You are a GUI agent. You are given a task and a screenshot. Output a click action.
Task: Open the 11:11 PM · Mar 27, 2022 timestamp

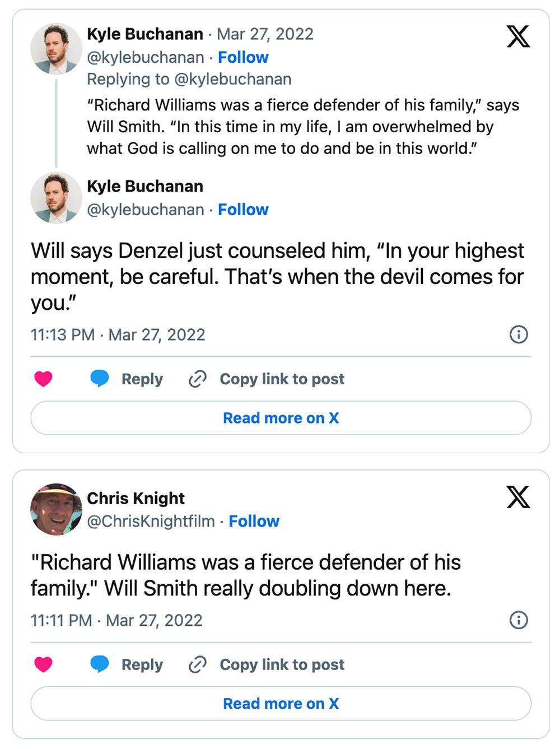coord(116,621)
